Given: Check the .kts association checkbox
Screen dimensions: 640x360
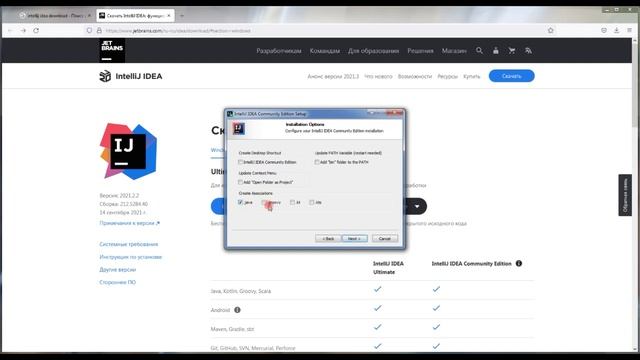Looking at the screenshot, I should [x=312, y=202].
